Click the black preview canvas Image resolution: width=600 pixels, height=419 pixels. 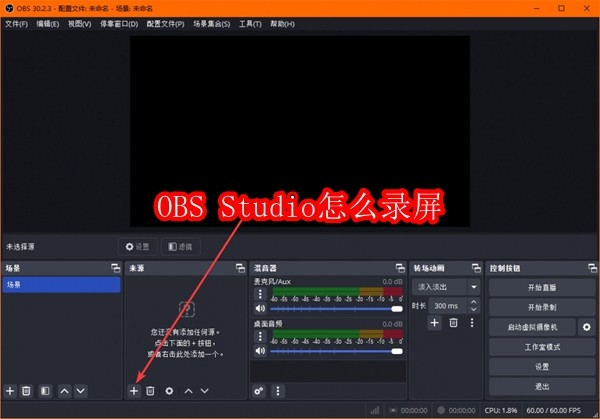[x=300, y=131]
